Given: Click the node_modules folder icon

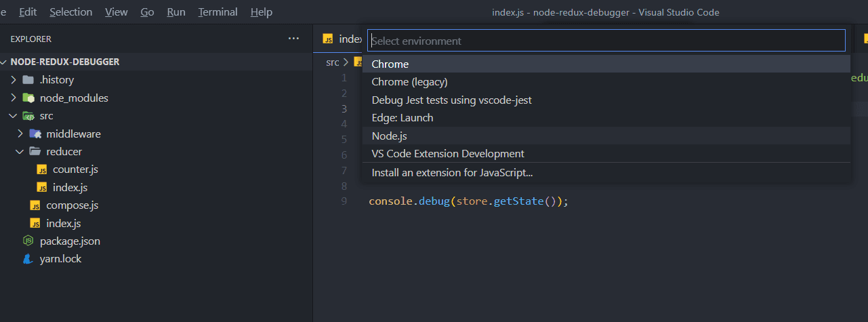Looking at the screenshot, I should click(x=28, y=98).
